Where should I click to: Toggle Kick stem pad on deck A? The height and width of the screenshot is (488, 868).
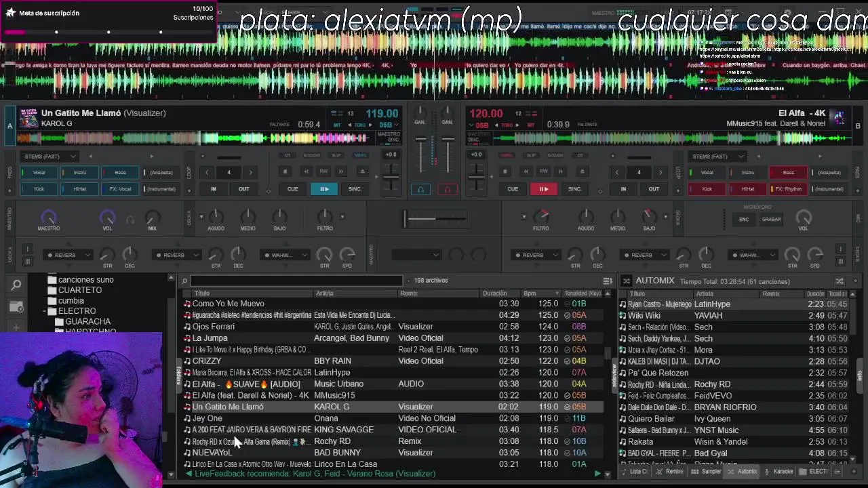[x=39, y=189]
